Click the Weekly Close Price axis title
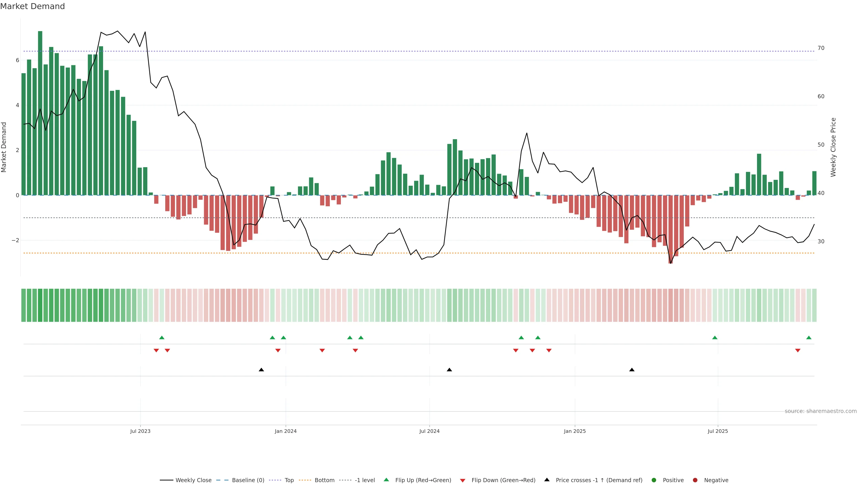 (833, 147)
